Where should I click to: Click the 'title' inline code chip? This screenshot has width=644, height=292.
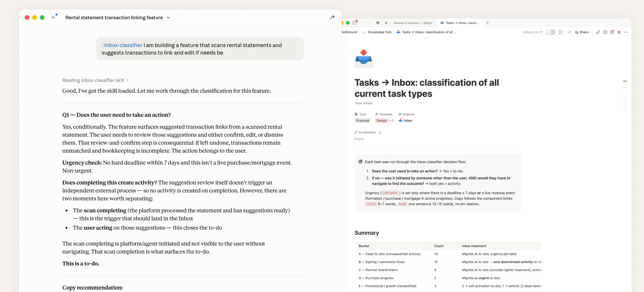tap(371, 204)
